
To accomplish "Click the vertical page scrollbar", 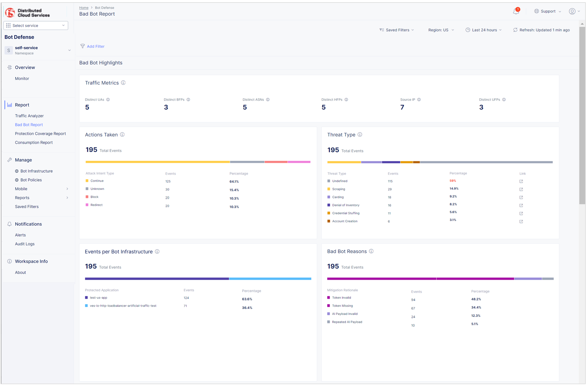I will 582,114.
